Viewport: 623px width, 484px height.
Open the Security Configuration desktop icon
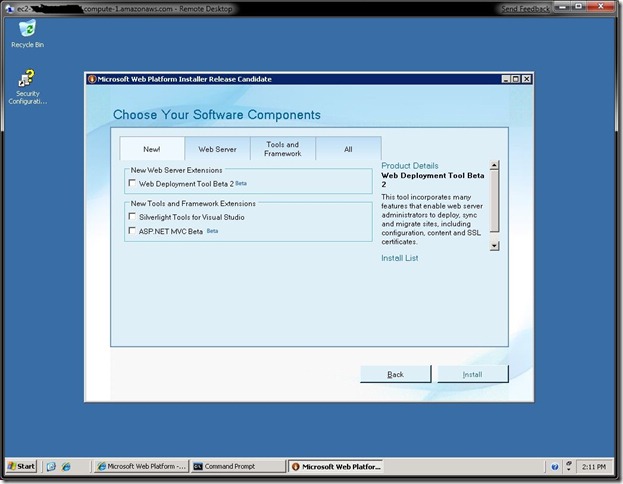click(x=27, y=87)
